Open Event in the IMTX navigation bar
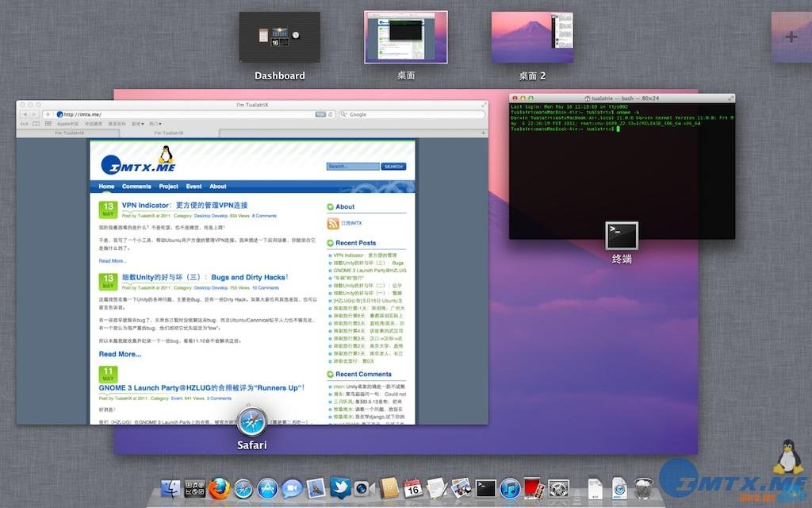This screenshot has width=812, height=508. [x=194, y=187]
